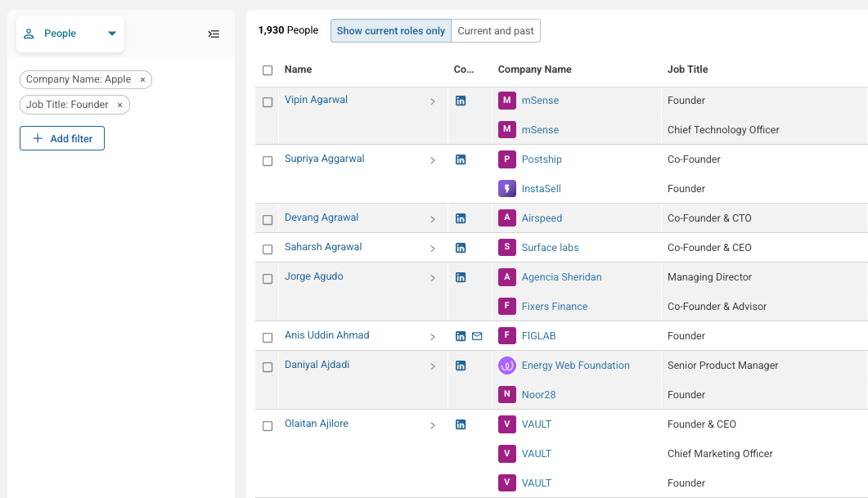Open the Postship company link
The width and height of the screenshot is (868, 498).
pos(542,159)
